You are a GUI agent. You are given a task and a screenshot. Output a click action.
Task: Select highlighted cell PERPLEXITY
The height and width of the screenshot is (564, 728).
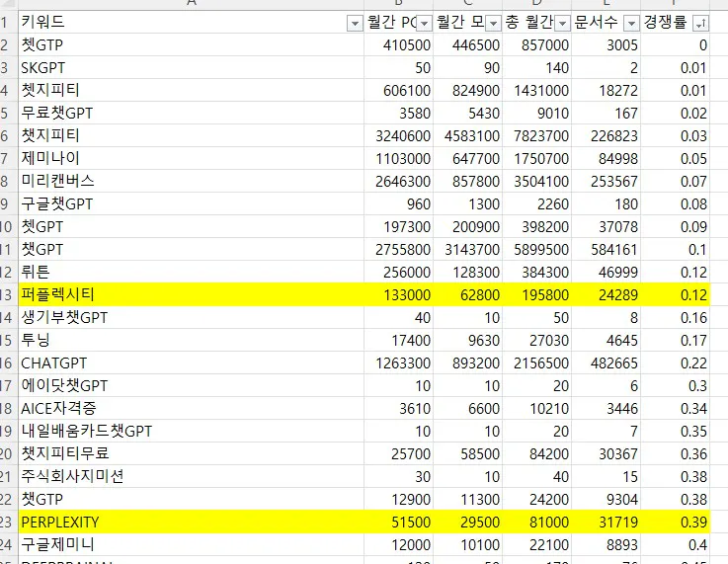point(191,523)
